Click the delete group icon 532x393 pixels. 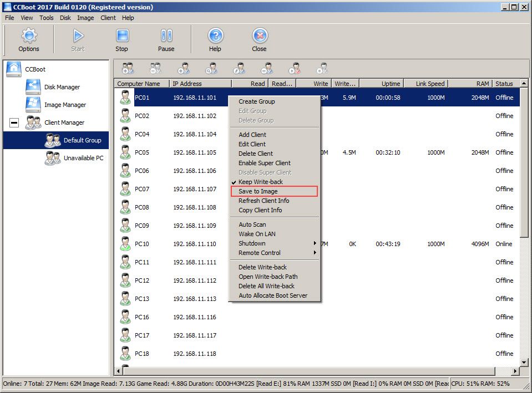[156, 68]
